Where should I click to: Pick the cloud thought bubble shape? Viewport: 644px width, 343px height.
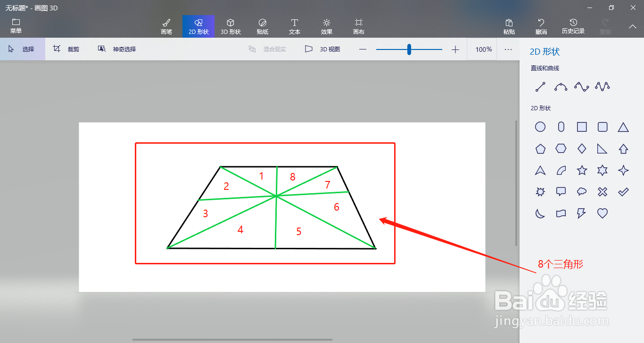pyautogui.click(x=582, y=192)
